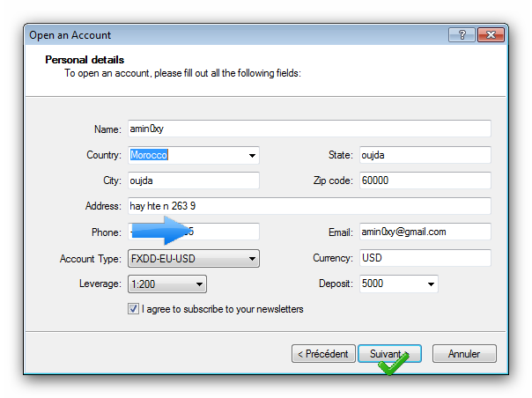Expand the Deposit amount combo box
Viewport: 532px width, 398px height.
pyautogui.click(x=431, y=284)
